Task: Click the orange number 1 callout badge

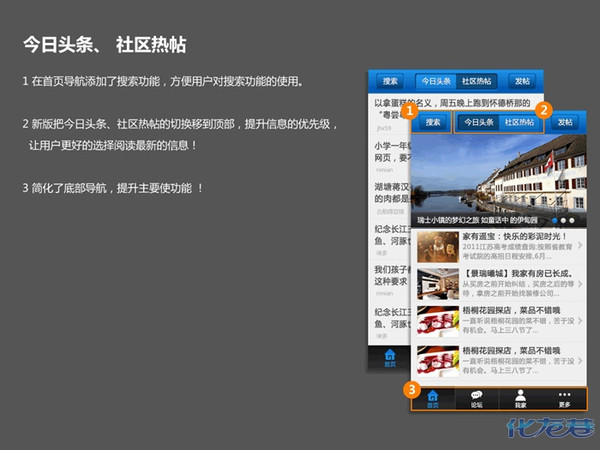Action: pos(408,111)
